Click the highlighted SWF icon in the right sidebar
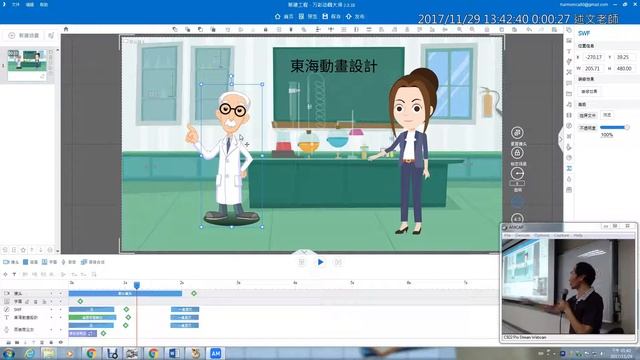The image size is (640, 360). coord(569,168)
